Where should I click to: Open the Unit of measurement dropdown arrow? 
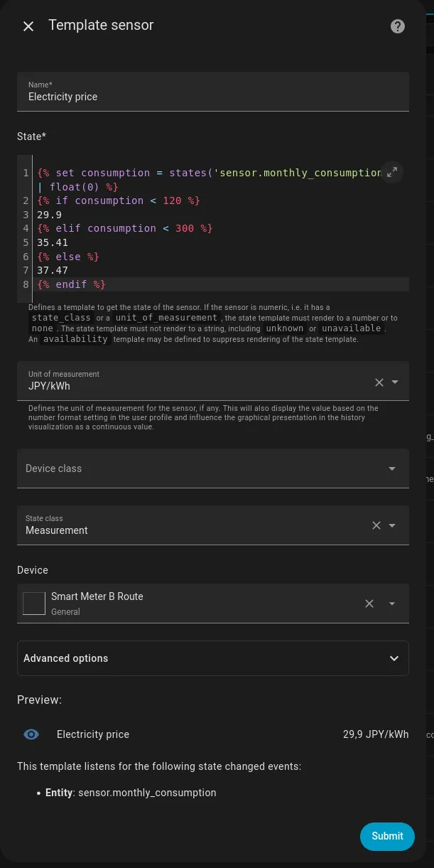pos(396,382)
